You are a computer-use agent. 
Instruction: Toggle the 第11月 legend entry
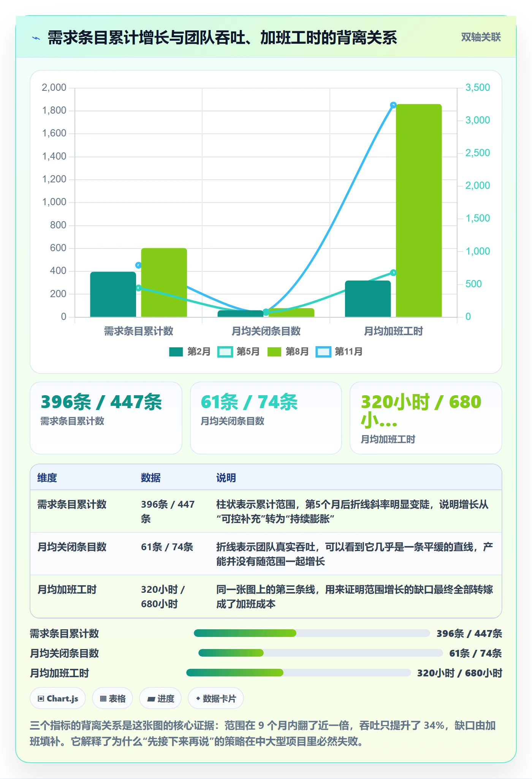click(x=339, y=351)
